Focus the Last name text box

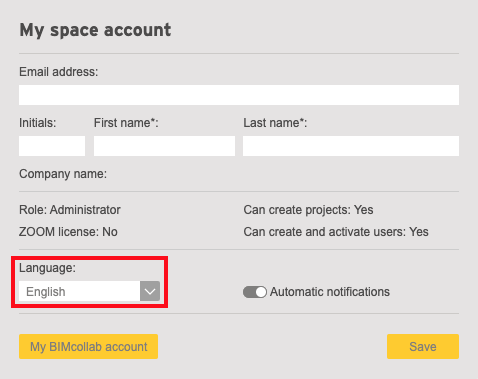(351, 146)
